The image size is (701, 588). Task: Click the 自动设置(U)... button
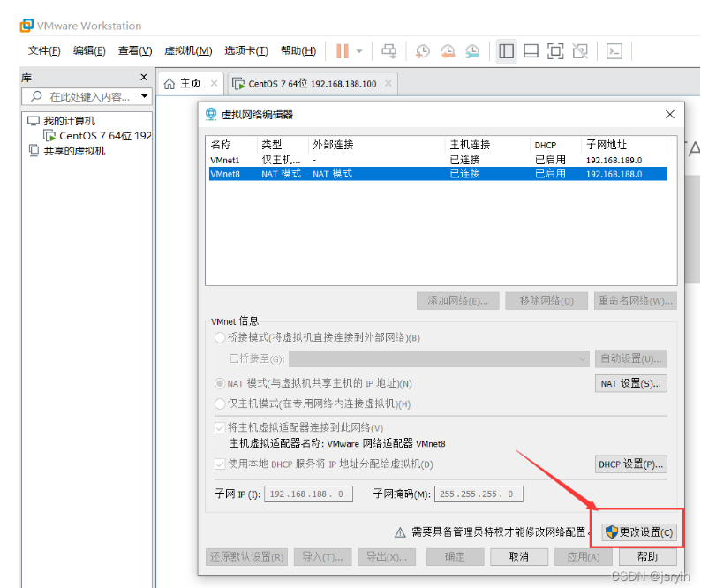pos(630,358)
